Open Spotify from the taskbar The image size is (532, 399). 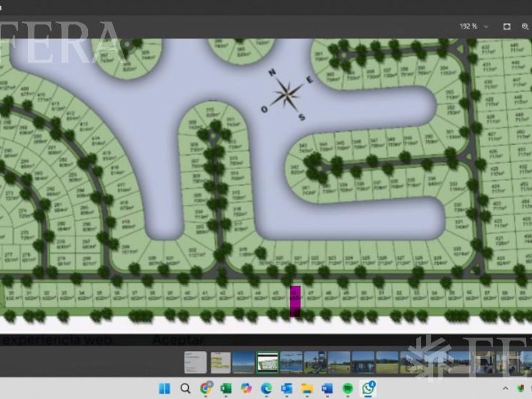348,388
